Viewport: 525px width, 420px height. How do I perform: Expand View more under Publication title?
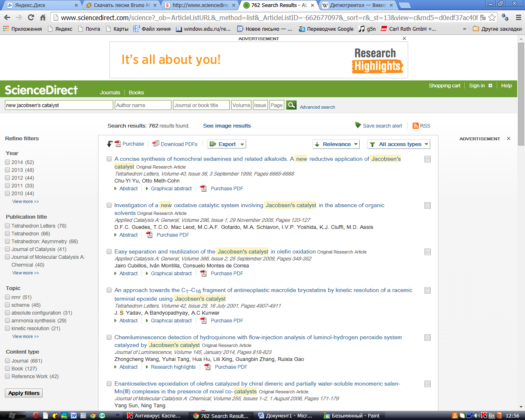coord(25,273)
